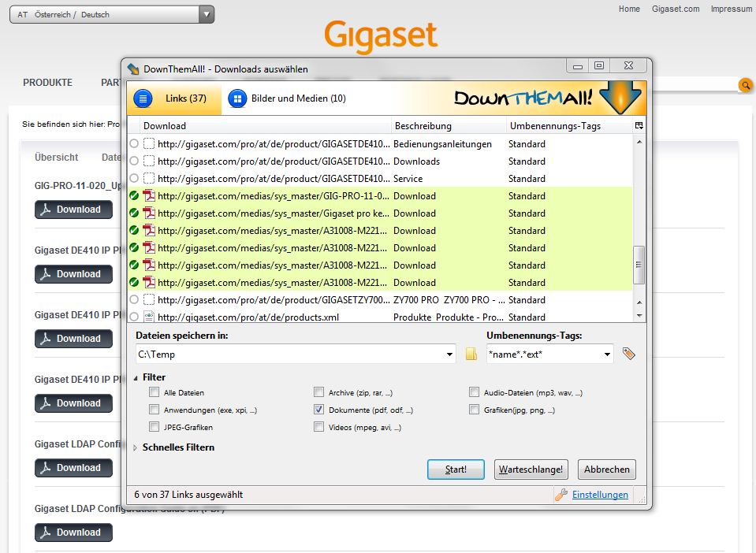Open the Umbenennungs-Tags mask dropdown
Screen dimensions: 756x553
(607, 354)
